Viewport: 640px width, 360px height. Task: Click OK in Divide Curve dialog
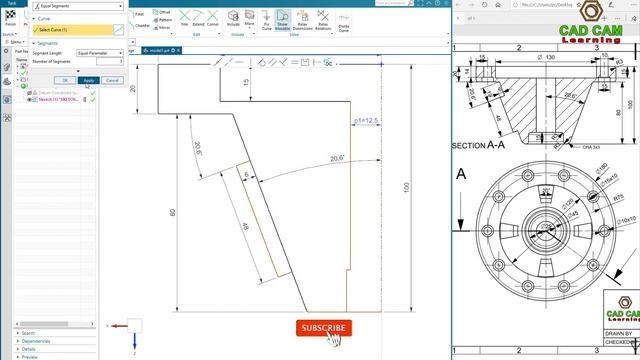(65, 80)
